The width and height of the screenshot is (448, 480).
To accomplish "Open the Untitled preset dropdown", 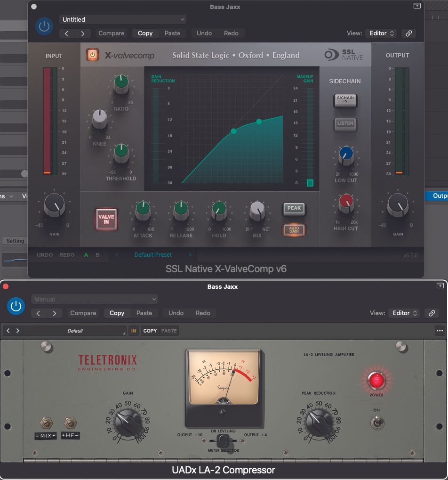I will pyautogui.click(x=122, y=19).
